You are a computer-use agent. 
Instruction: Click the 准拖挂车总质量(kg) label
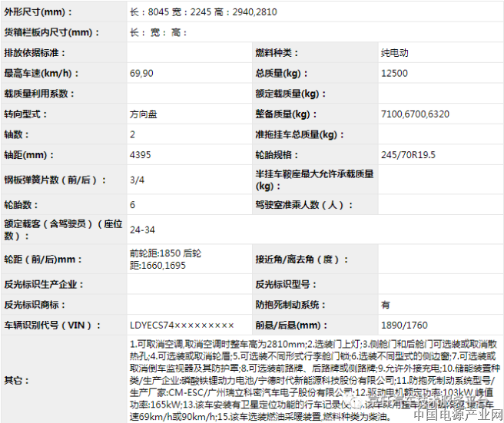[x=300, y=134]
